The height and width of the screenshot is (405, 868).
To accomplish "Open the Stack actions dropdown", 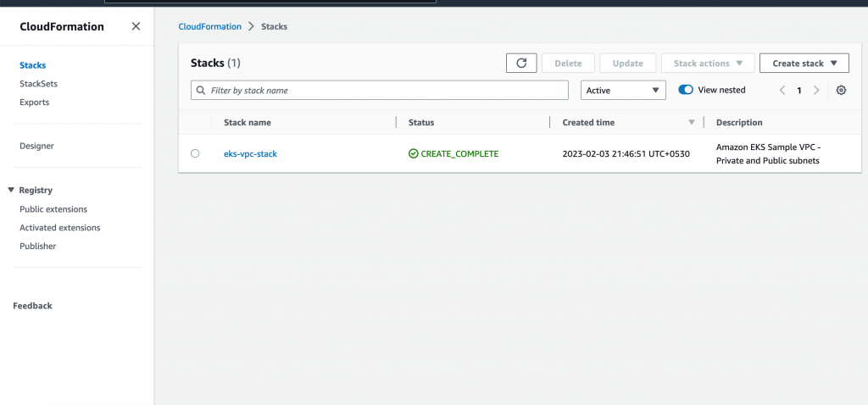I will (x=707, y=64).
